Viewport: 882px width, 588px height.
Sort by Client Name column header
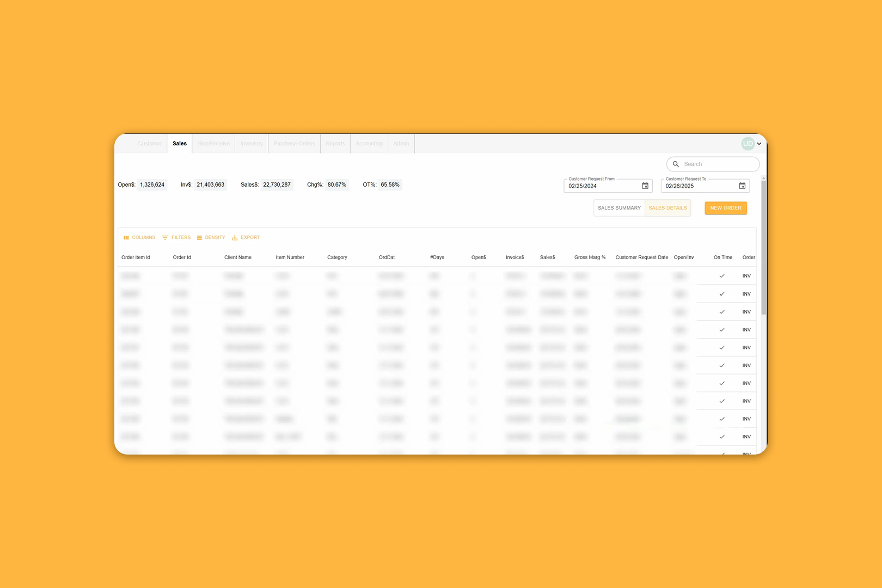tap(238, 258)
